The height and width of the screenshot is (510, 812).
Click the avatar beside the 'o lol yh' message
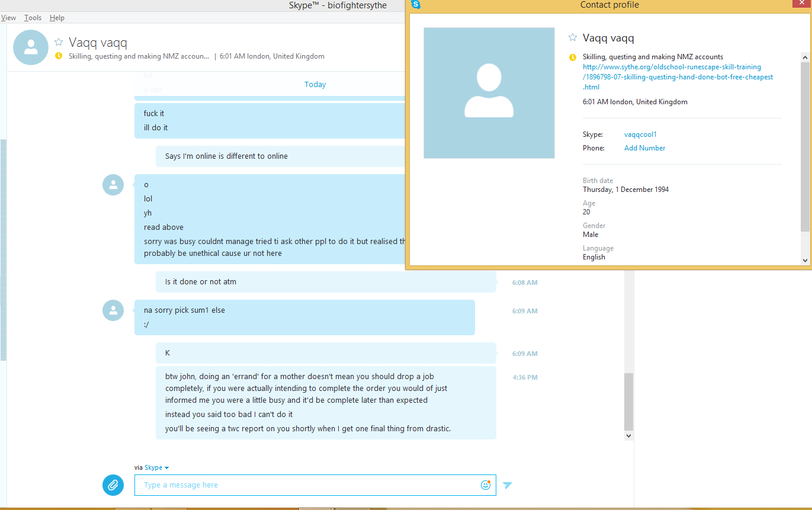[113, 185]
